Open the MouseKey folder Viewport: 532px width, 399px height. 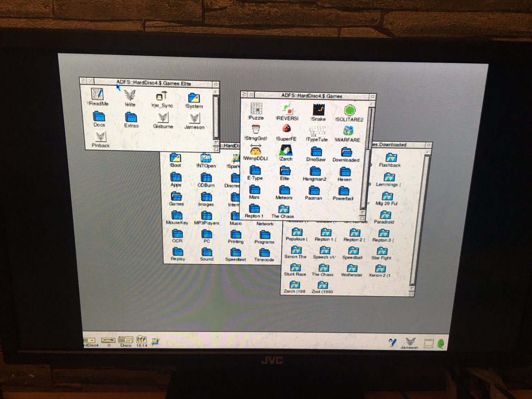pos(177,215)
